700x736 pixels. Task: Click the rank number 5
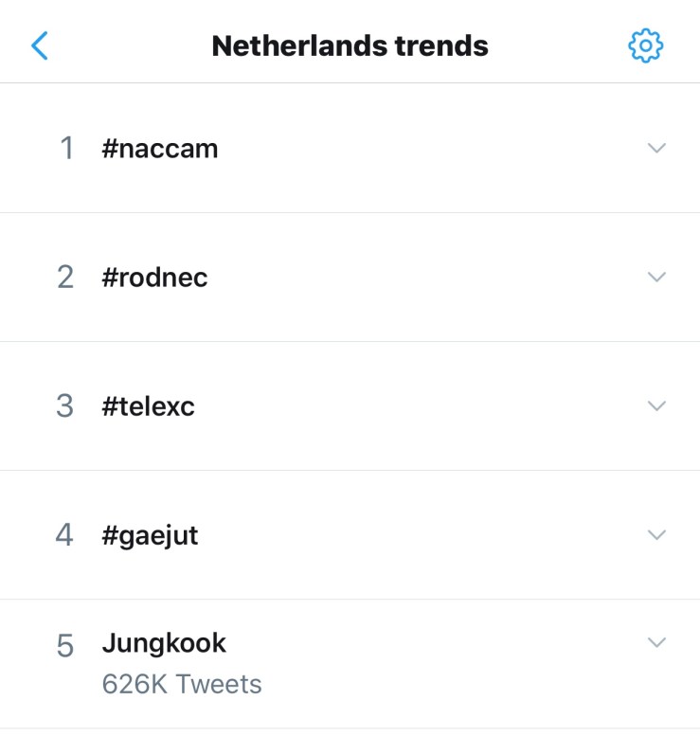(65, 646)
